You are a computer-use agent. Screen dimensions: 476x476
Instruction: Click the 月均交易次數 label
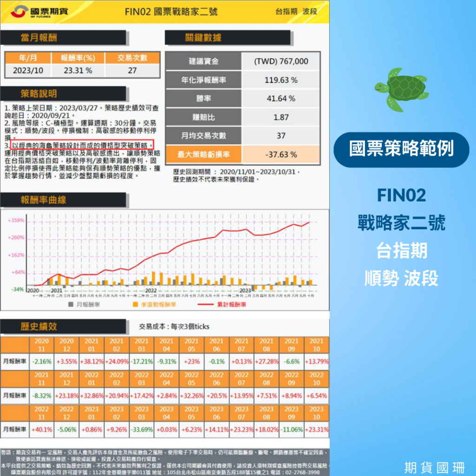click(x=204, y=136)
